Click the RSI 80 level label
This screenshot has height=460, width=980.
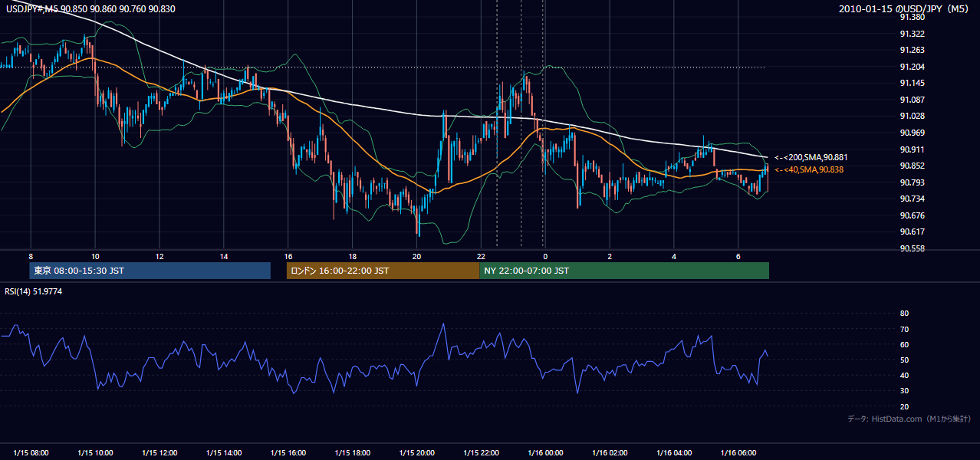(x=904, y=314)
